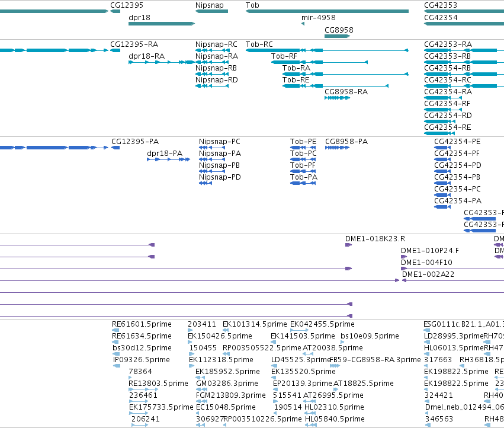Click transcript CG42354-RC
504x428 pixels.
(x=464, y=86)
